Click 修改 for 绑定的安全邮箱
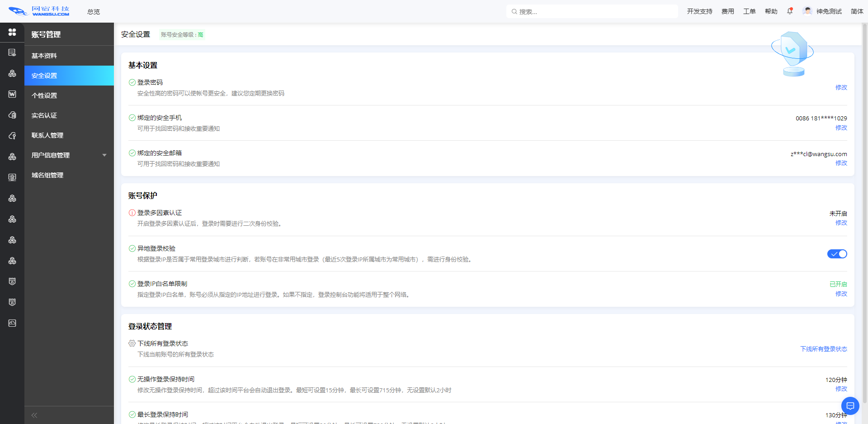This screenshot has width=868, height=424. 841,163
